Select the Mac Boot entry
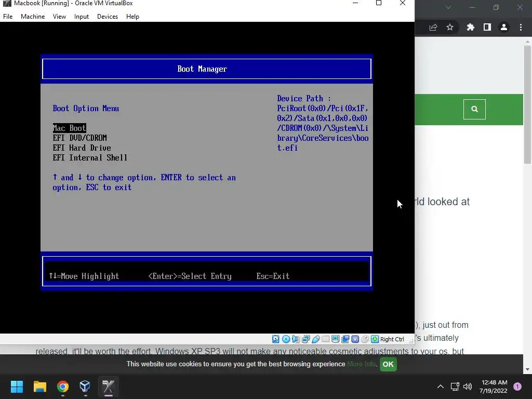 pos(70,128)
